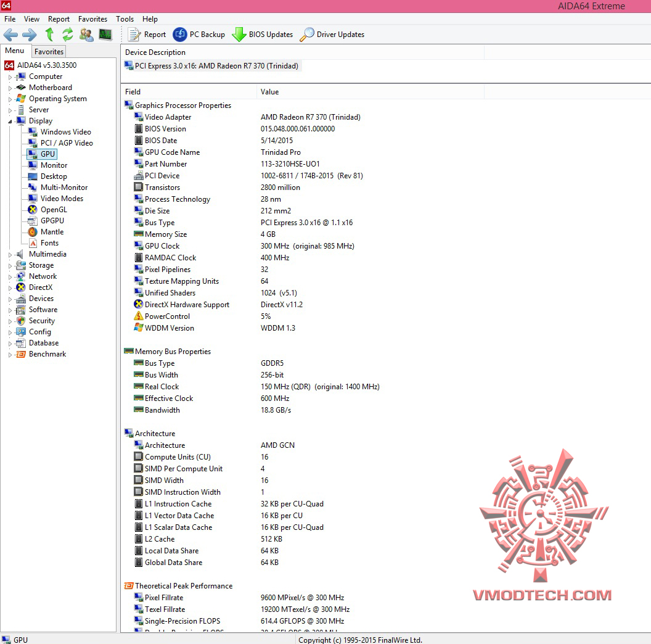Click the GPGPU icon in tree
The image size is (651, 644).
33,221
